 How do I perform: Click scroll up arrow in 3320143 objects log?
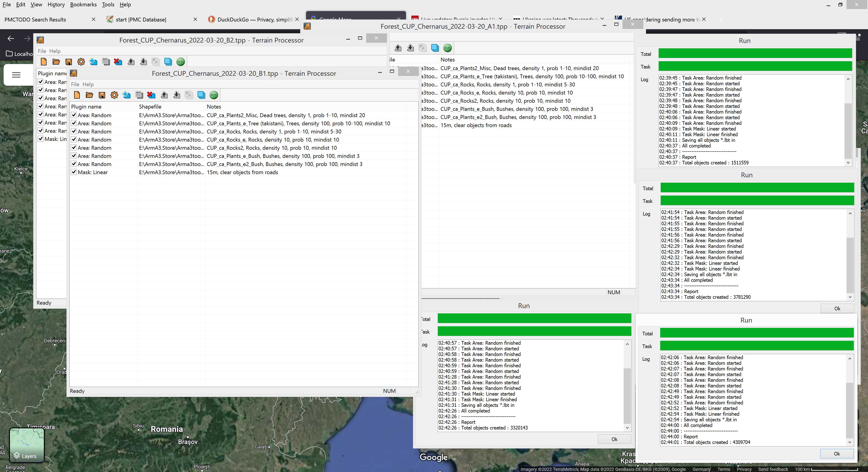(627, 344)
